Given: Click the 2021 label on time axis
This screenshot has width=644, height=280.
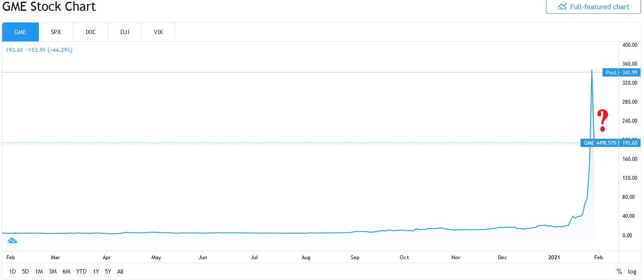Looking at the screenshot, I should coord(554,258).
